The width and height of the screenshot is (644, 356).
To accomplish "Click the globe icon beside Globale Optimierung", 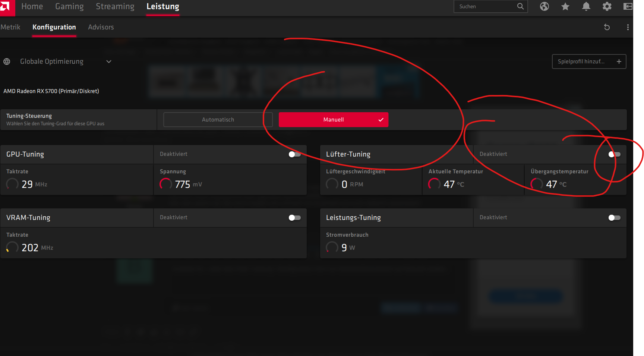I will 7,62.
